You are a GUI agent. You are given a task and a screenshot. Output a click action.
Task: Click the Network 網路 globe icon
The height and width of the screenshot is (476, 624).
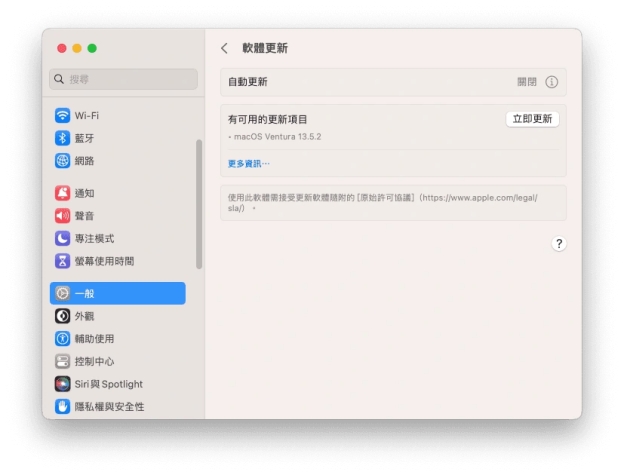click(x=62, y=161)
